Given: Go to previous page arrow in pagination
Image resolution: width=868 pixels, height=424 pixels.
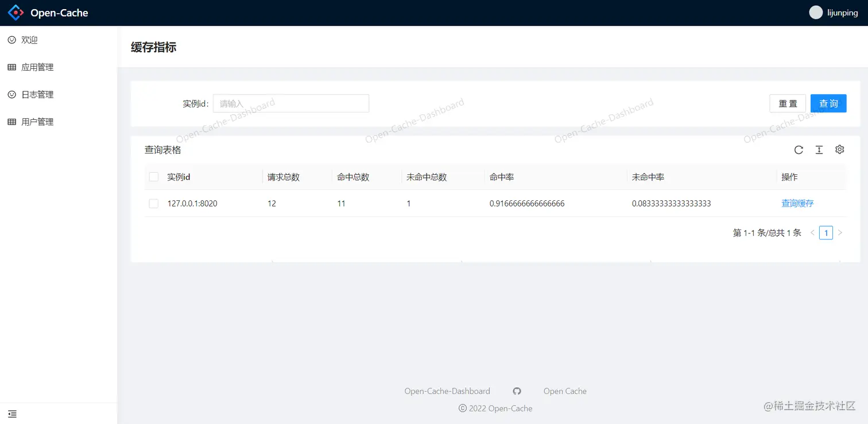Looking at the screenshot, I should pyautogui.click(x=812, y=232).
